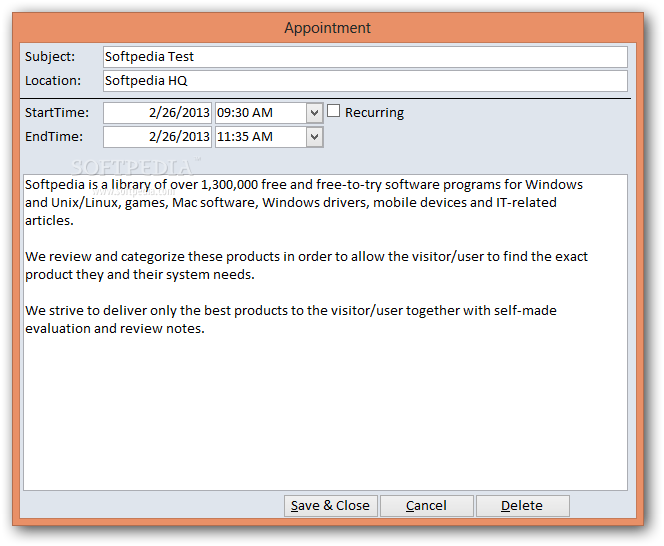Click the Location field containing Softpedia HQ
This screenshot has width=664, height=546.
point(365,81)
